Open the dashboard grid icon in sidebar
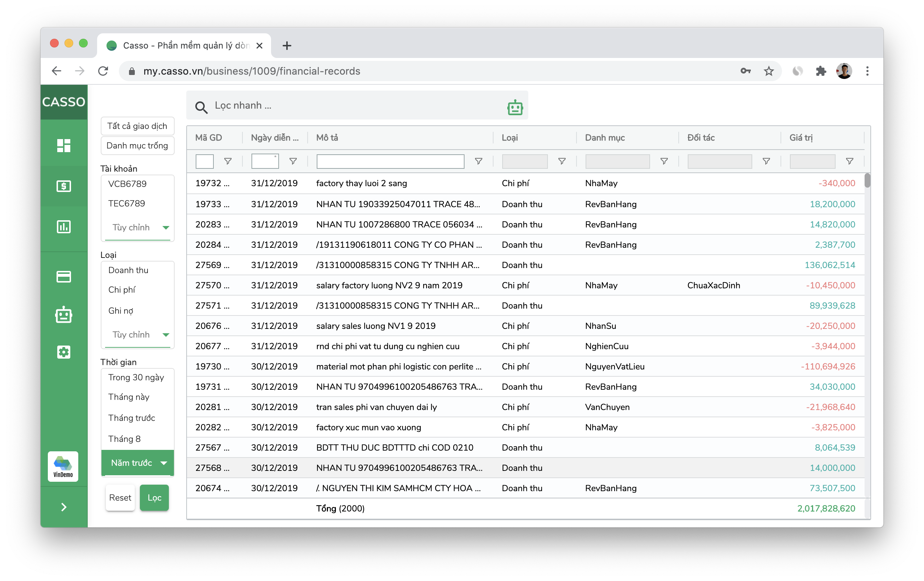 coord(64,145)
